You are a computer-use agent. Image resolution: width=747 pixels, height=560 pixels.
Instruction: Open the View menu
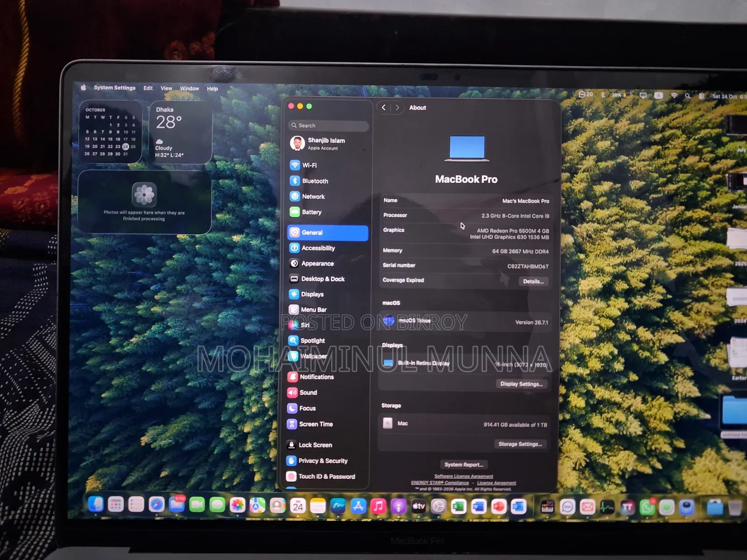click(166, 88)
